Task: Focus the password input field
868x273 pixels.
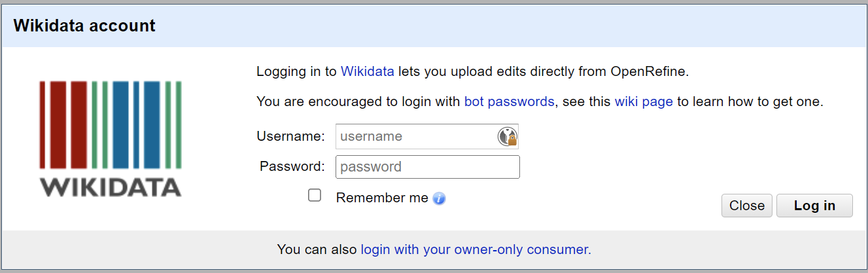Action: coord(428,167)
